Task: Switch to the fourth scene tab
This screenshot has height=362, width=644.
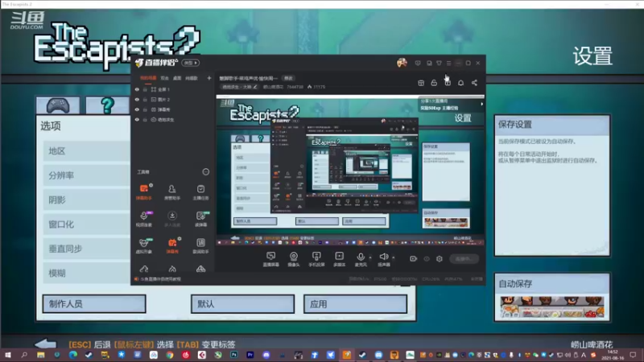Action: tap(192, 78)
